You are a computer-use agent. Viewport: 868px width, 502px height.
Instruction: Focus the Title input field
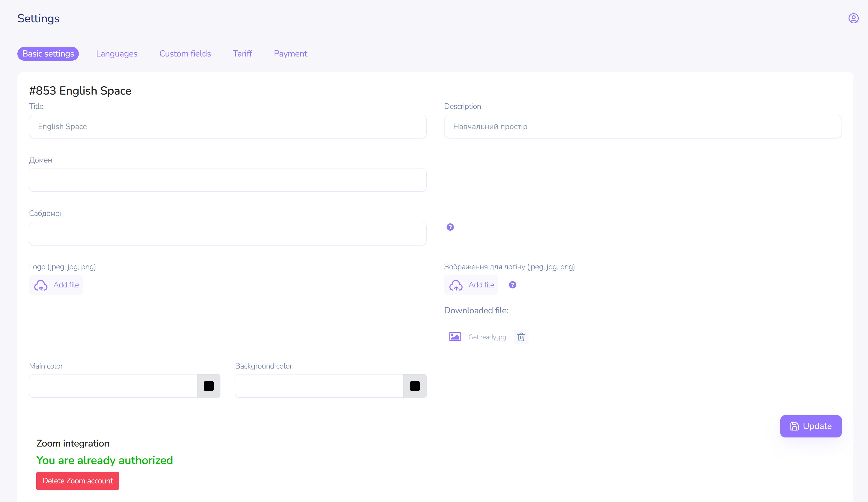pos(227,126)
